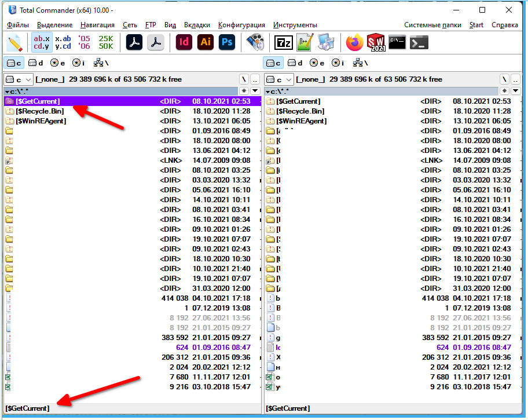Viewport: 528px width, 420px height.
Task: Open Firefox from the toolbar
Action: click(353, 42)
